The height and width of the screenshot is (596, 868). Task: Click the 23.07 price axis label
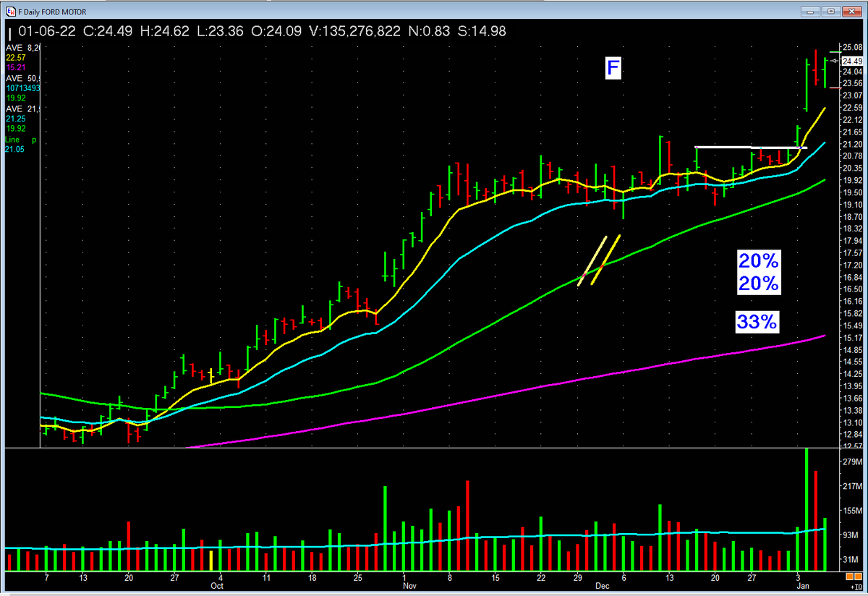pos(852,95)
